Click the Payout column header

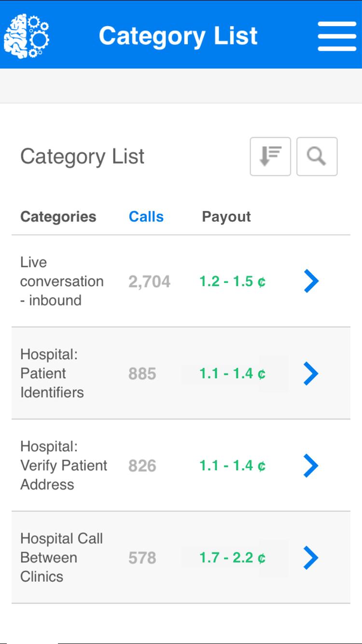pos(226,217)
